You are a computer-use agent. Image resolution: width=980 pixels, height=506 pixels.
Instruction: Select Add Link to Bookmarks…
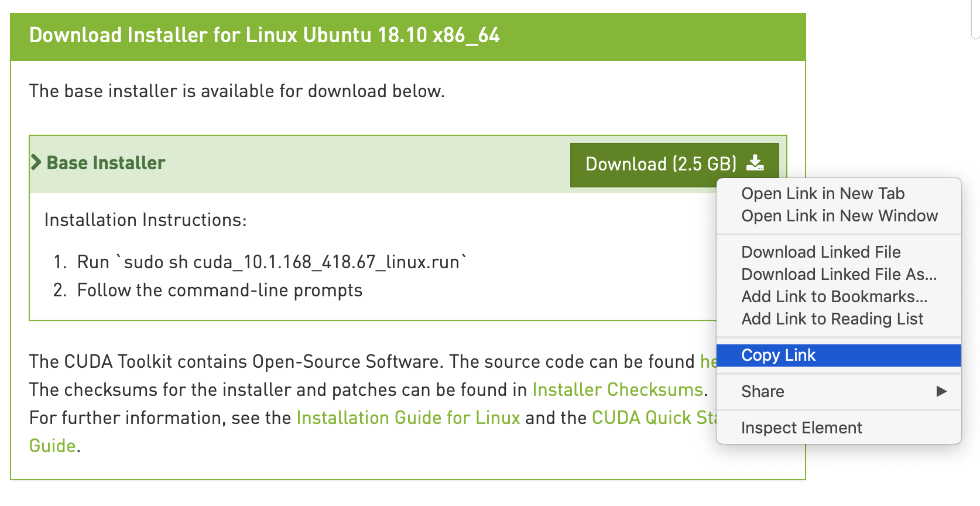pos(834,296)
